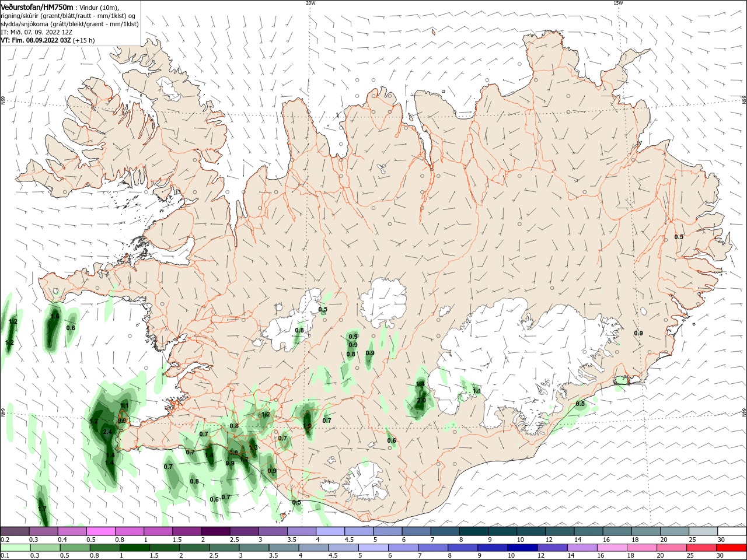Pick the magenta-purple snow swatch 1.5–2
Image resolution: width=747 pixels, height=560 pixels.
[x=187, y=531]
